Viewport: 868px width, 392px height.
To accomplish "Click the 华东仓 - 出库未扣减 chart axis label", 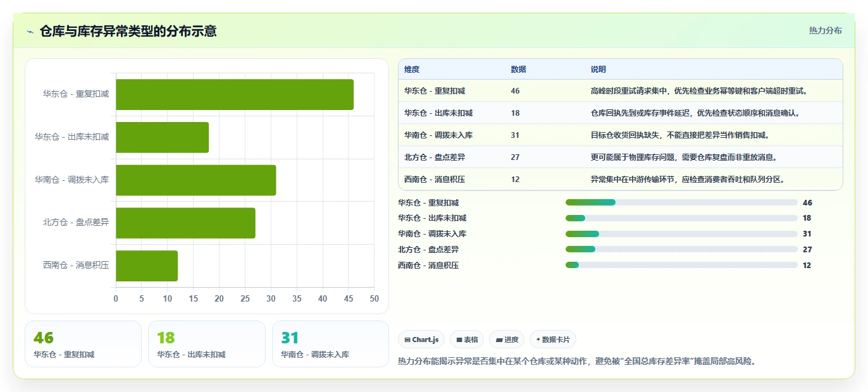I will [x=72, y=137].
